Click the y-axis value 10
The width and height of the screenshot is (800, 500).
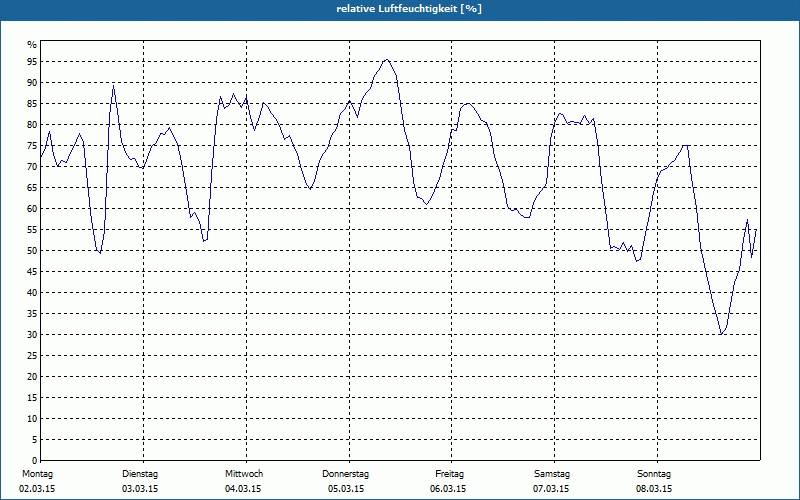[x=32, y=419]
